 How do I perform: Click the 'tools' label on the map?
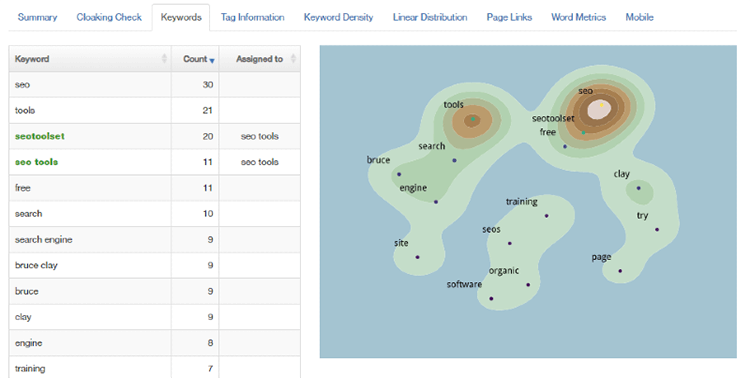[453, 104]
